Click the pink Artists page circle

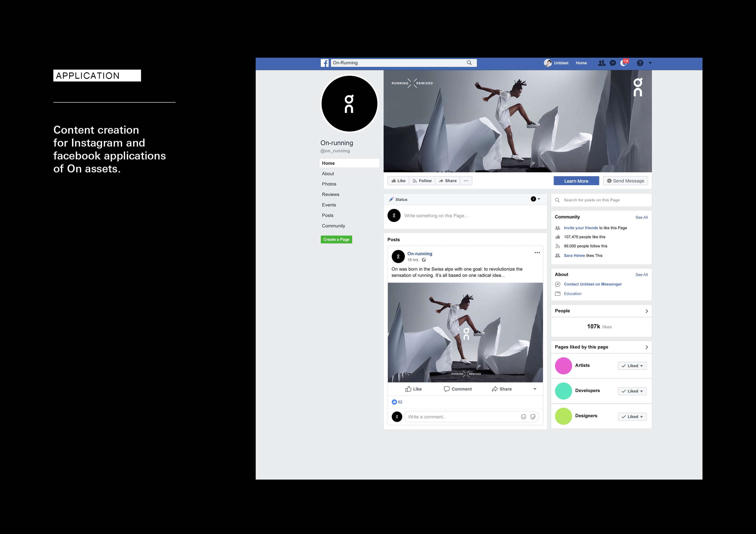click(563, 366)
